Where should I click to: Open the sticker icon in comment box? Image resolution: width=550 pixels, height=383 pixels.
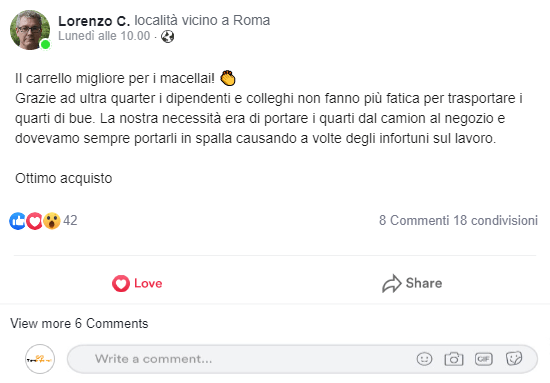[x=514, y=359]
